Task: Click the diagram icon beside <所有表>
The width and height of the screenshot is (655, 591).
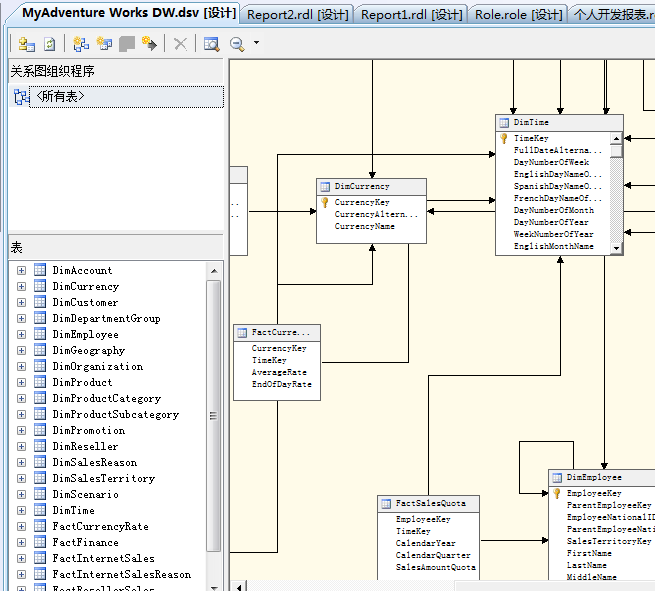Action: click(x=21, y=97)
